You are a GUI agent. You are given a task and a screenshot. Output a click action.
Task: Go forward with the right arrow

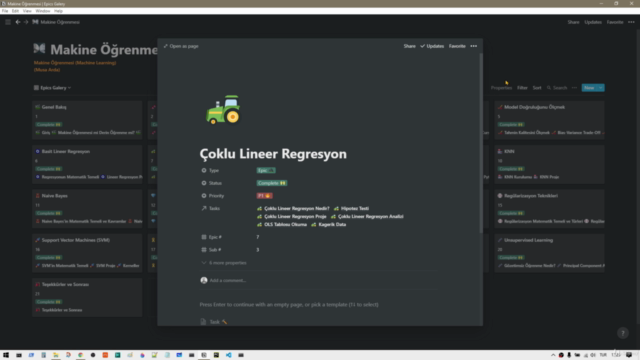tap(26, 22)
